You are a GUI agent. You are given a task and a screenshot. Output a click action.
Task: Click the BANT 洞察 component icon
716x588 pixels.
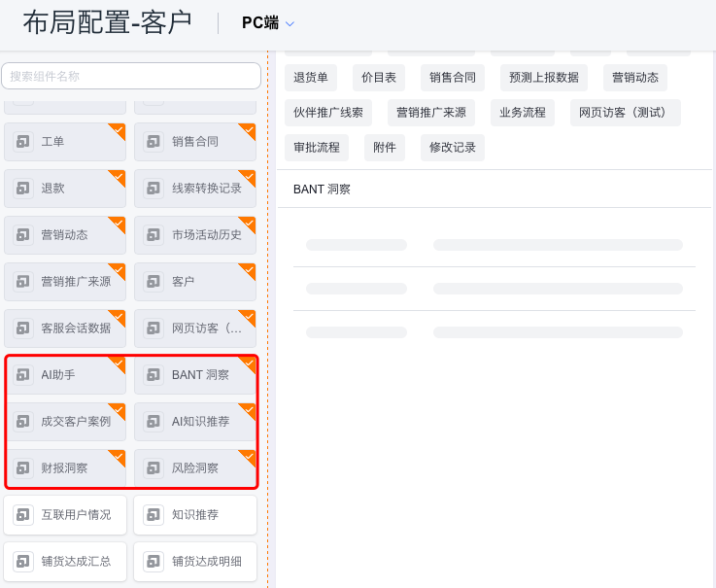[153, 374]
